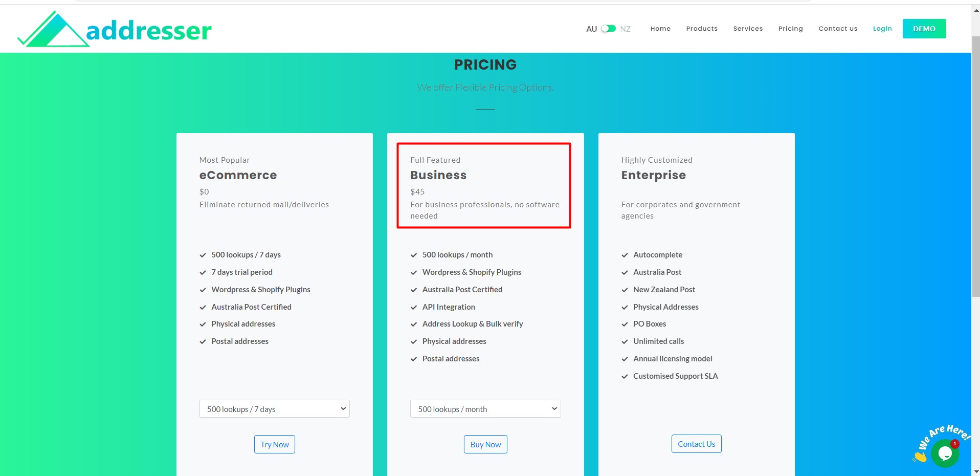Go to the Services menu item
This screenshot has height=476, width=980.
pyautogui.click(x=747, y=29)
